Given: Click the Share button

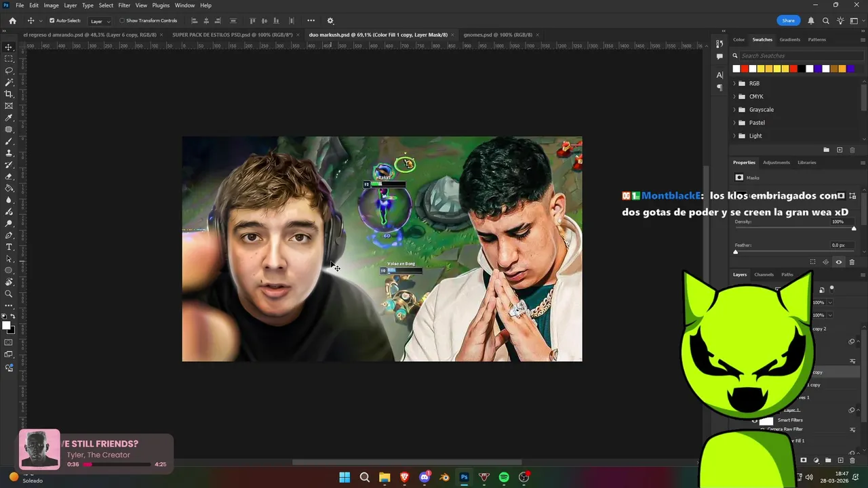Looking at the screenshot, I should tap(789, 21).
